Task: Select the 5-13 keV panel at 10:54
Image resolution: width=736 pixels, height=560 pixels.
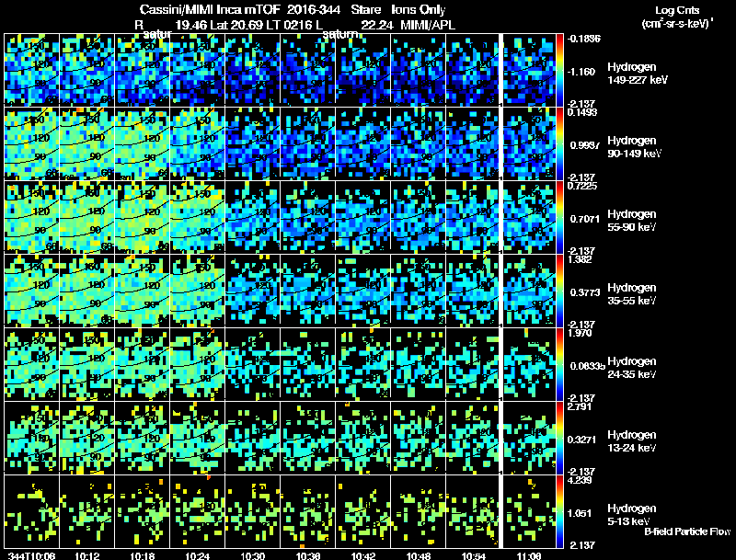Action: click(x=474, y=511)
